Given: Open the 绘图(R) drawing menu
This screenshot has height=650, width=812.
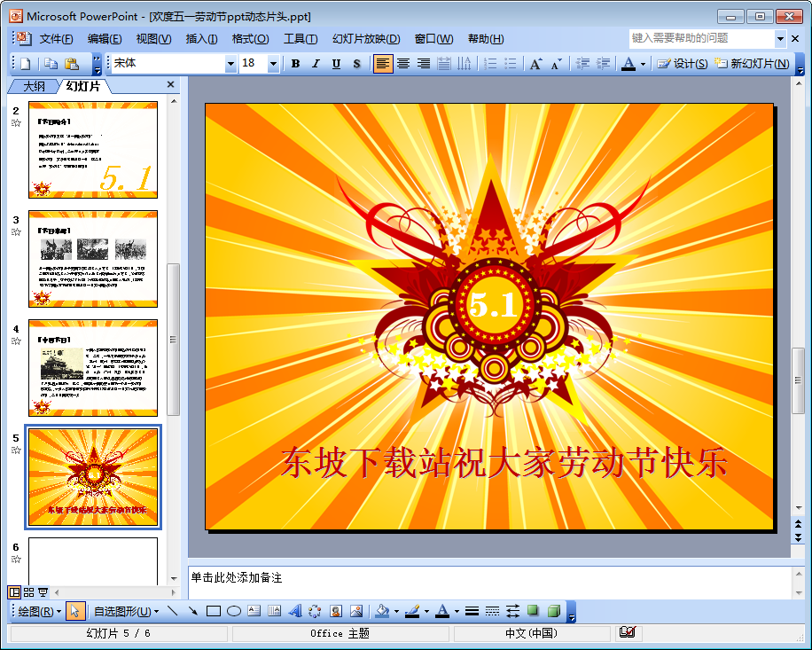Looking at the screenshot, I should tap(39, 612).
